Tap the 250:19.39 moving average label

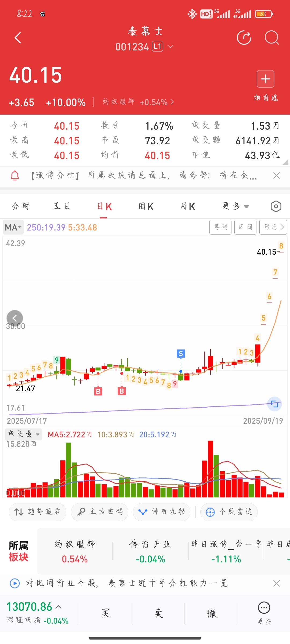point(46,228)
